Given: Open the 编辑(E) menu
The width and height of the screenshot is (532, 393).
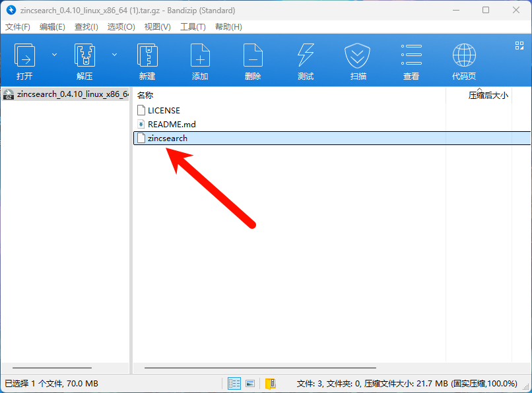Looking at the screenshot, I should pos(52,27).
